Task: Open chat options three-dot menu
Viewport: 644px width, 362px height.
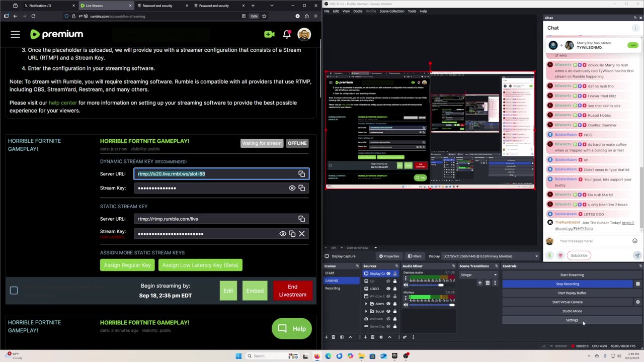Action: 634,28
